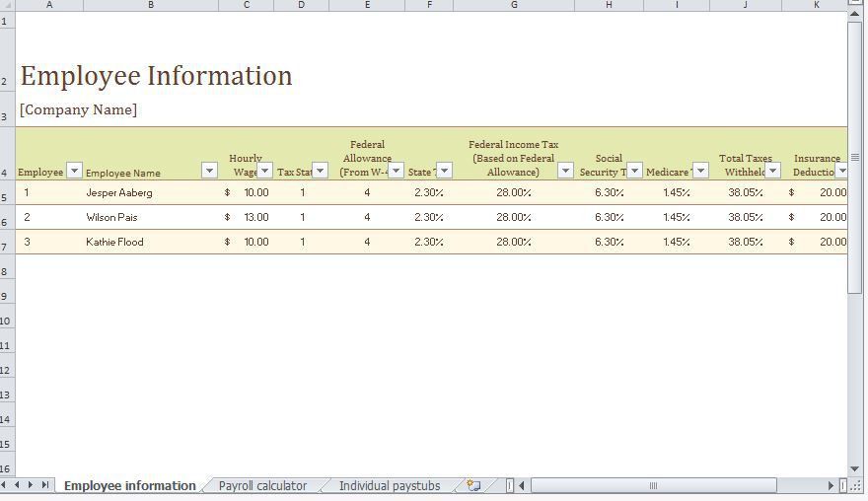
Task: Switch to the Payroll calculator sheet tab
Action: click(x=262, y=486)
